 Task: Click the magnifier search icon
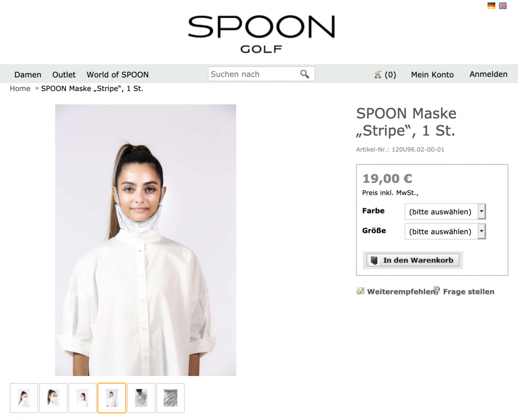tap(305, 74)
